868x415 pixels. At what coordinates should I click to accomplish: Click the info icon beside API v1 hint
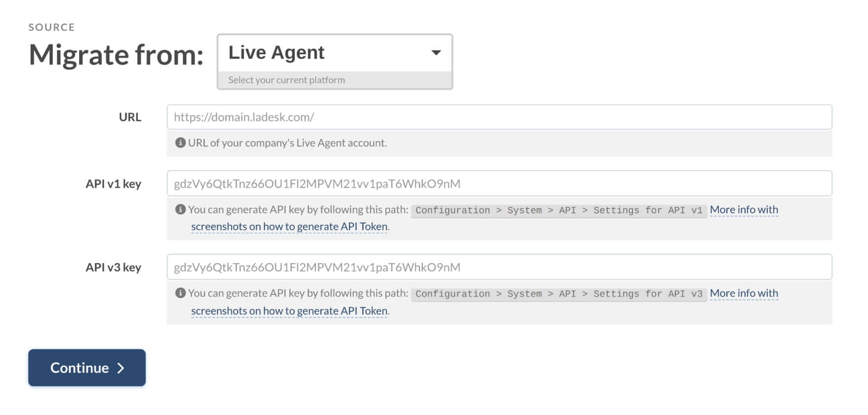pos(181,209)
